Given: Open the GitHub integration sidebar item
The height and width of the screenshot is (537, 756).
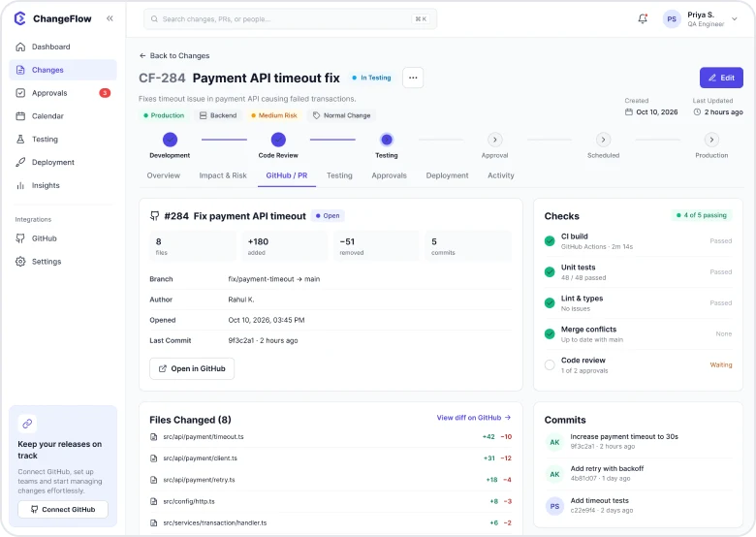Looking at the screenshot, I should 63,238.
